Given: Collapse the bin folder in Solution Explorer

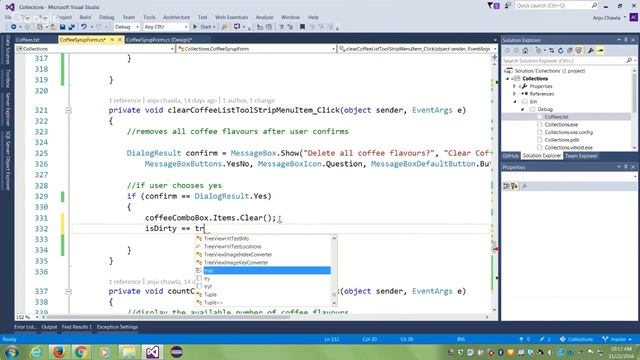Looking at the screenshot, I should 515,102.
